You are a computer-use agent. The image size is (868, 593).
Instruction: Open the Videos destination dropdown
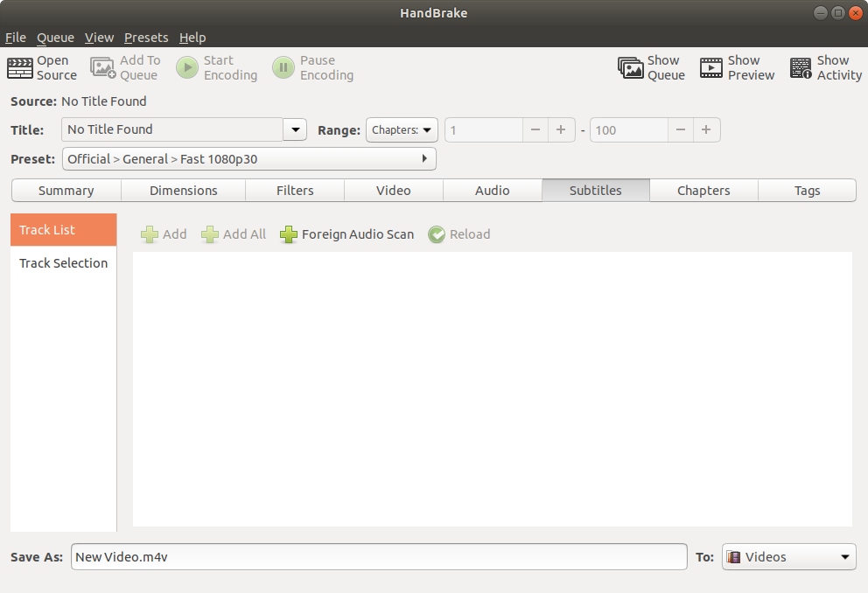pos(789,557)
